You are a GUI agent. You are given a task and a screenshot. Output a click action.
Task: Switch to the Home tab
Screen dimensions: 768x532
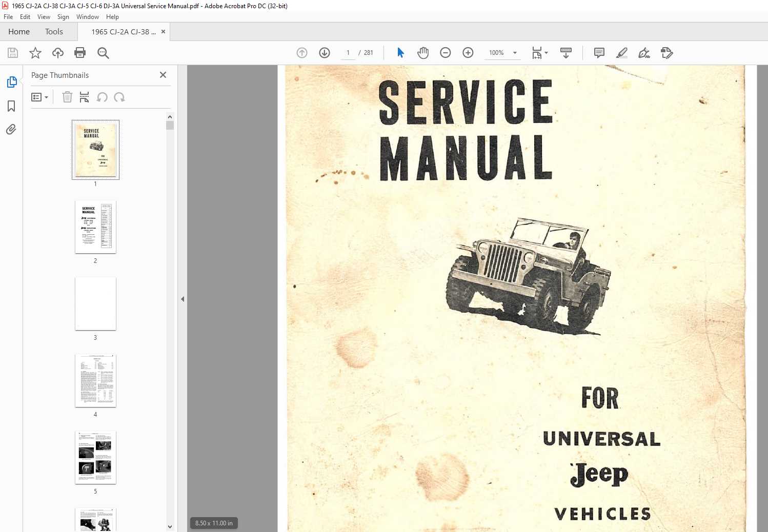coord(19,32)
